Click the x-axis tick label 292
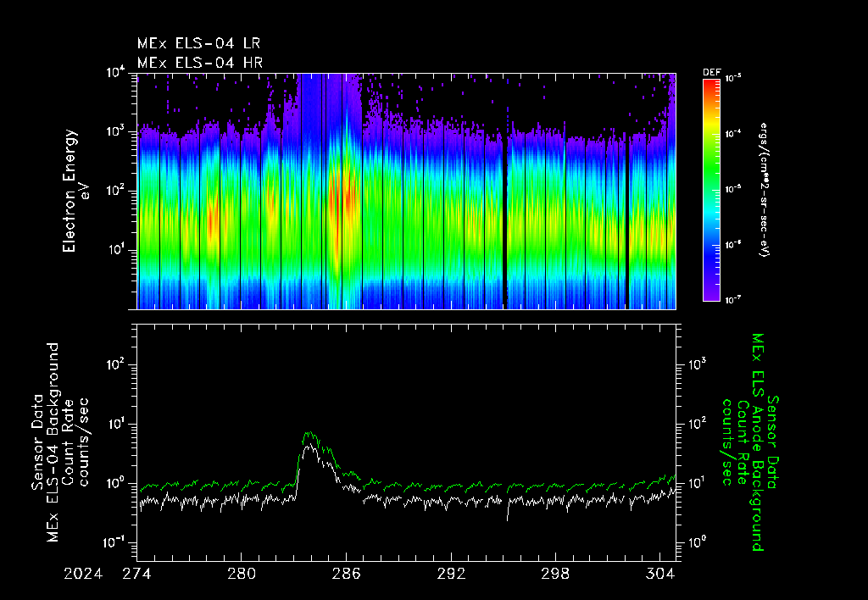Image resolution: width=868 pixels, height=600 pixels. pyautogui.click(x=451, y=574)
